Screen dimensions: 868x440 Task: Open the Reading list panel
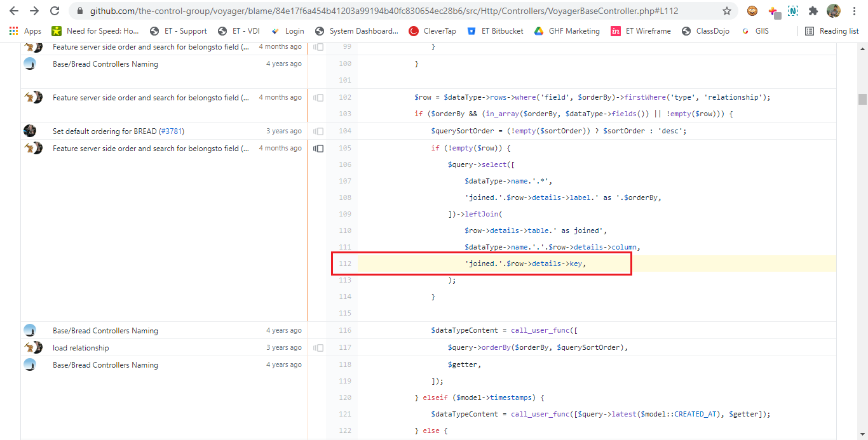click(x=832, y=31)
